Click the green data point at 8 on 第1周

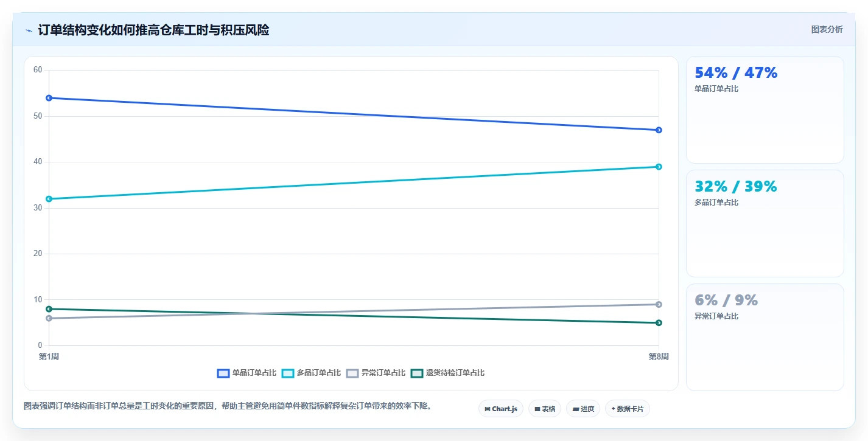pos(49,309)
